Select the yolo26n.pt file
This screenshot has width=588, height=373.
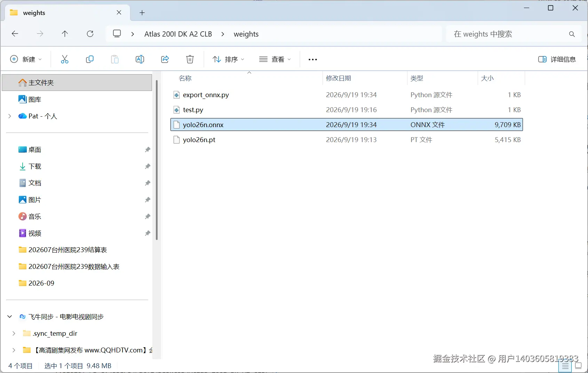(347, 140)
